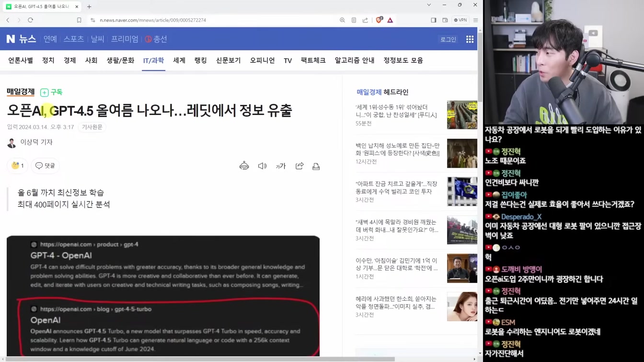Select the IT/과학 tab
This screenshot has height=362, width=644.
[x=153, y=60]
